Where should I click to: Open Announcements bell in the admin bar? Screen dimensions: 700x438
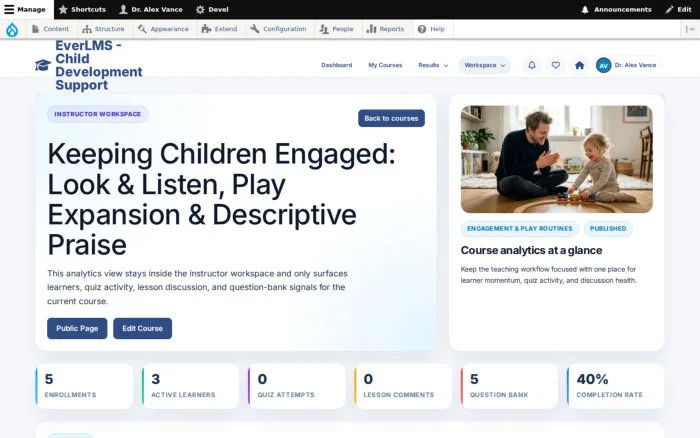coord(616,9)
